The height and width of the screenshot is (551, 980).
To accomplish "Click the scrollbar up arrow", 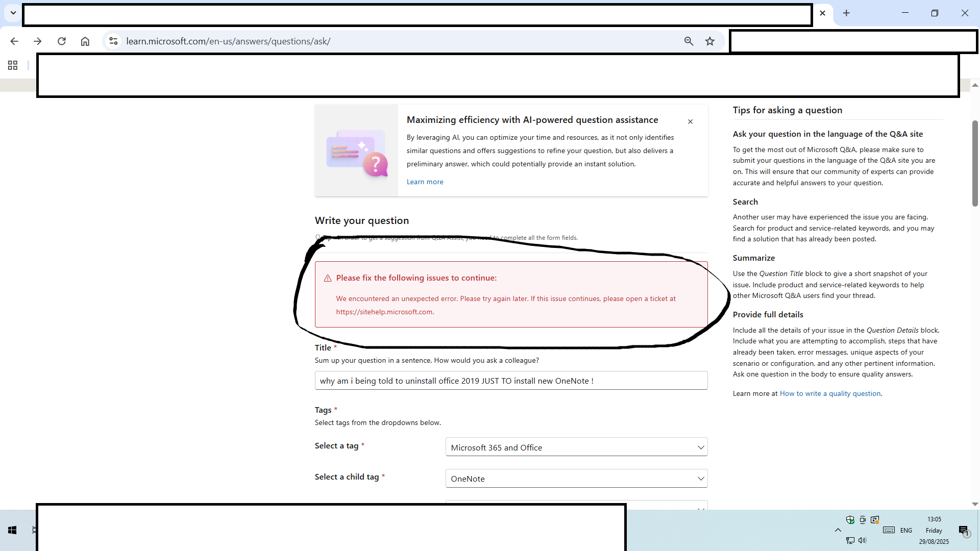I will point(974,85).
